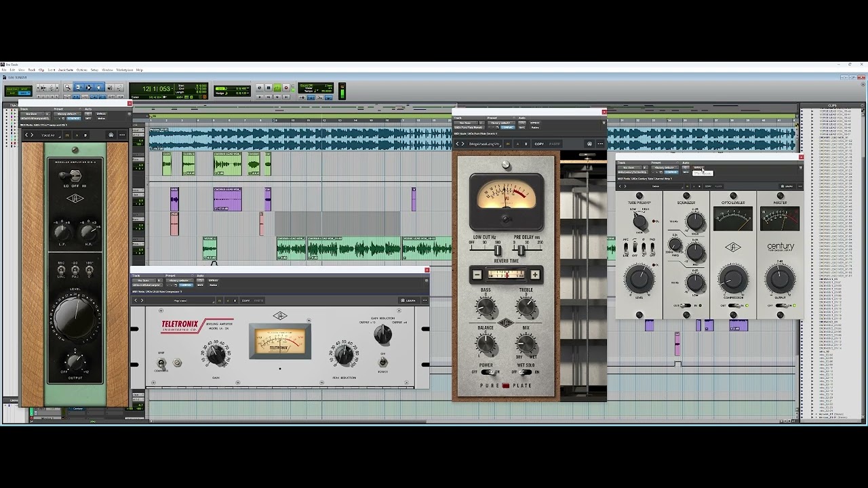Go to previous preset in LA-2A plugin
This screenshot has height=488, width=868.
click(x=136, y=300)
